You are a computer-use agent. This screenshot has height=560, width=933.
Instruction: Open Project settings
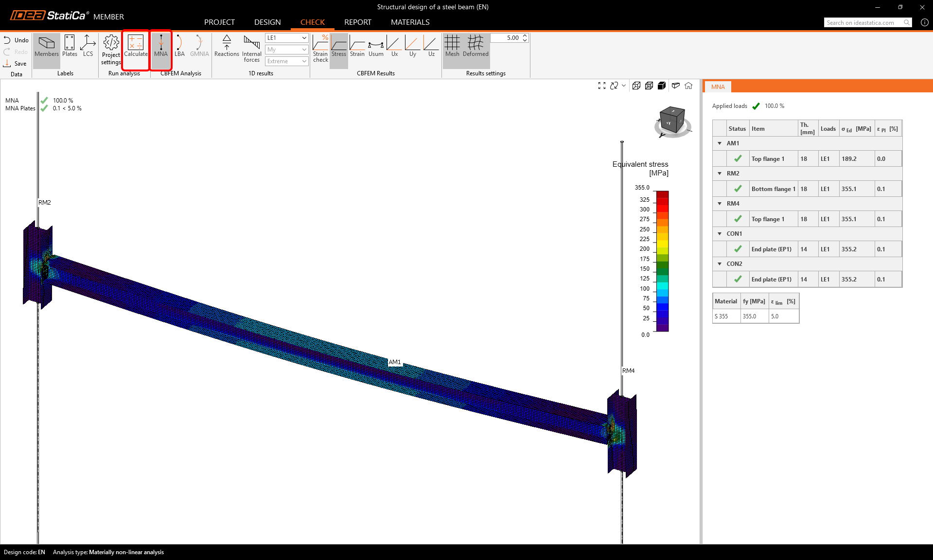pyautogui.click(x=111, y=49)
